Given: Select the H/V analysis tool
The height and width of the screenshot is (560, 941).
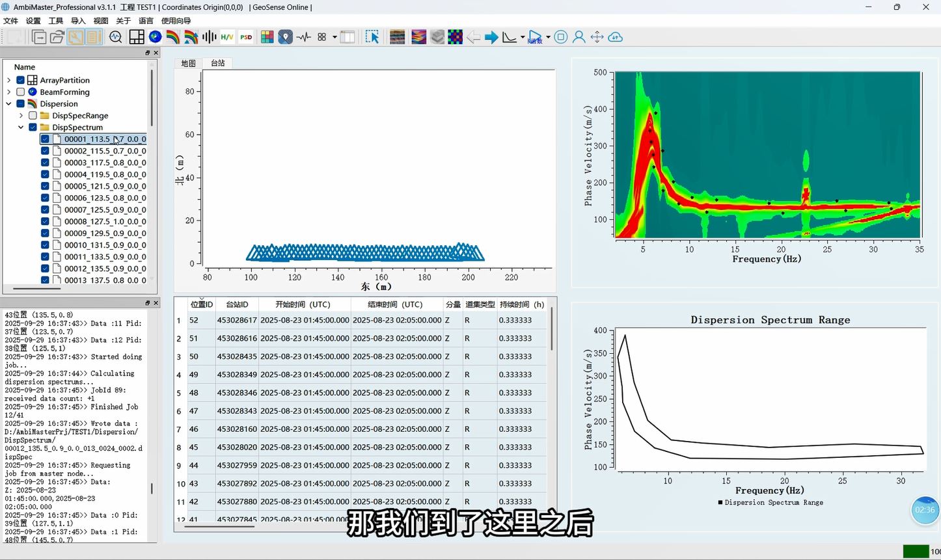Looking at the screenshot, I should pos(227,37).
